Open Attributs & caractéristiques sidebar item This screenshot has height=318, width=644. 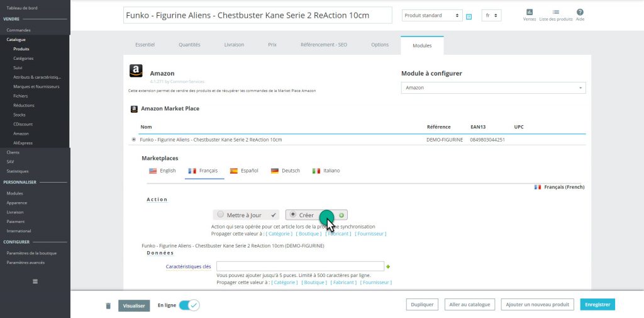pos(37,77)
